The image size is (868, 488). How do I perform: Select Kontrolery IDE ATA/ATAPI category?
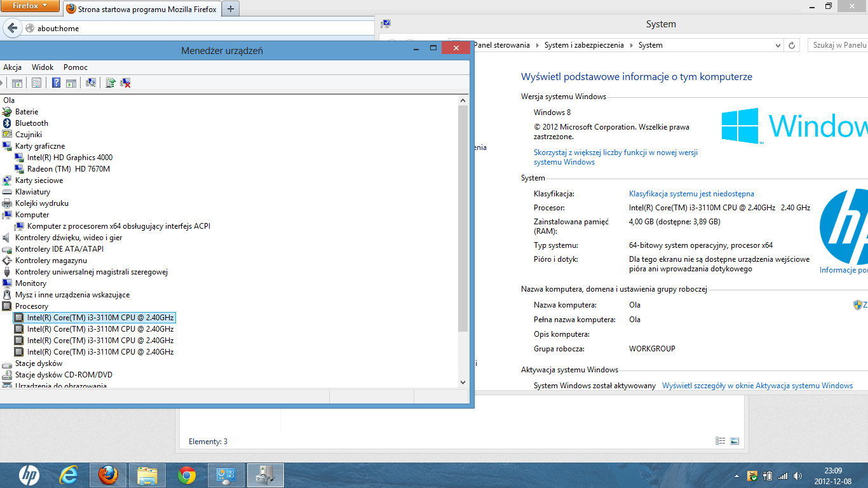[59, 249]
